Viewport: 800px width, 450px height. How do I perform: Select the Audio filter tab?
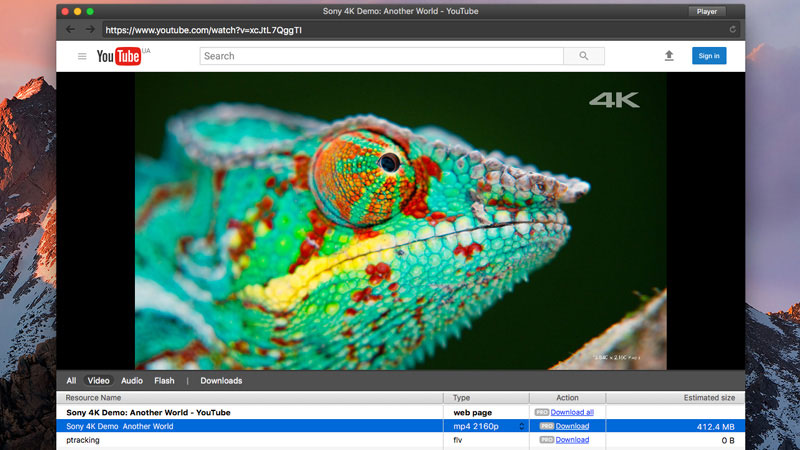click(x=132, y=381)
